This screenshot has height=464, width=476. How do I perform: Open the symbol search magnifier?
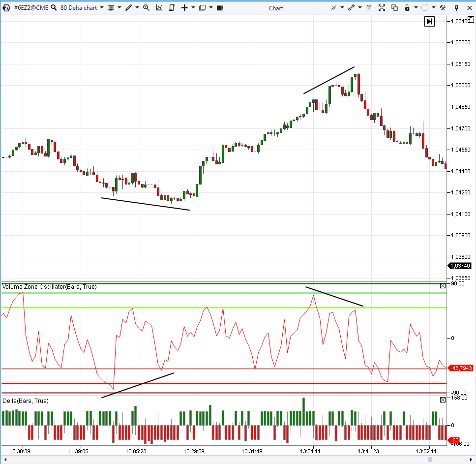point(54,7)
